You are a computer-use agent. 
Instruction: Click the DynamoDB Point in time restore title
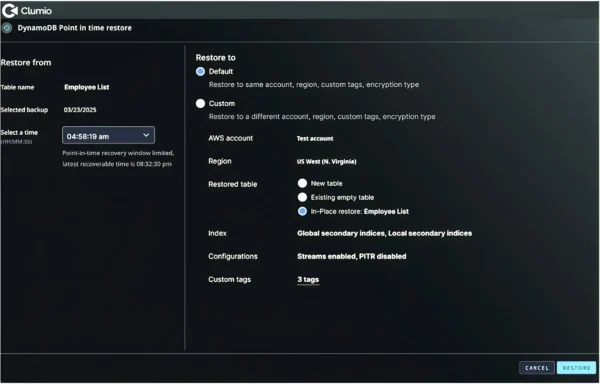tap(75, 28)
